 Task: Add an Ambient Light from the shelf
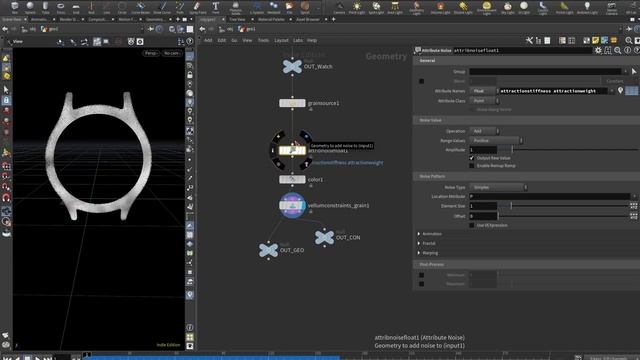[587, 7]
